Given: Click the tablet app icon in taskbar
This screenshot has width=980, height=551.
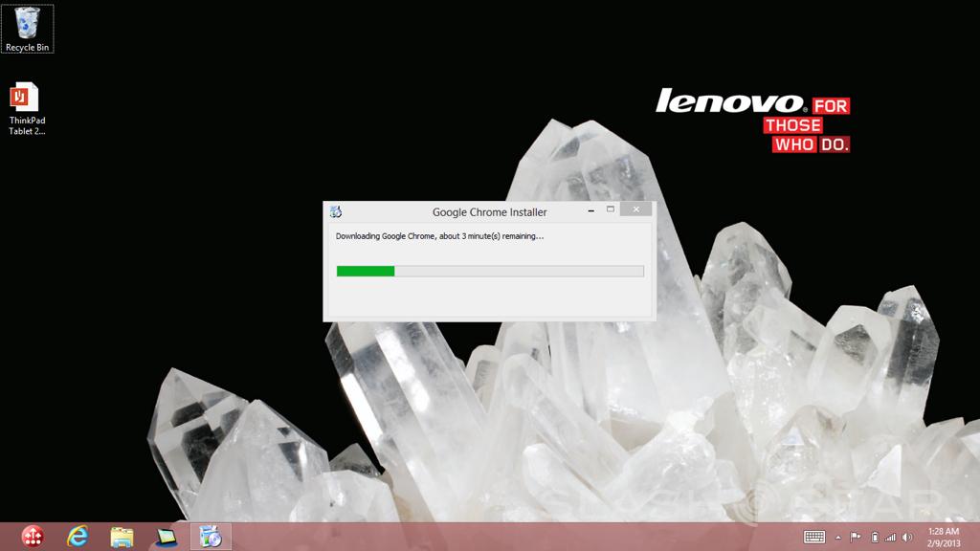Looking at the screenshot, I should tap(167, 537).
